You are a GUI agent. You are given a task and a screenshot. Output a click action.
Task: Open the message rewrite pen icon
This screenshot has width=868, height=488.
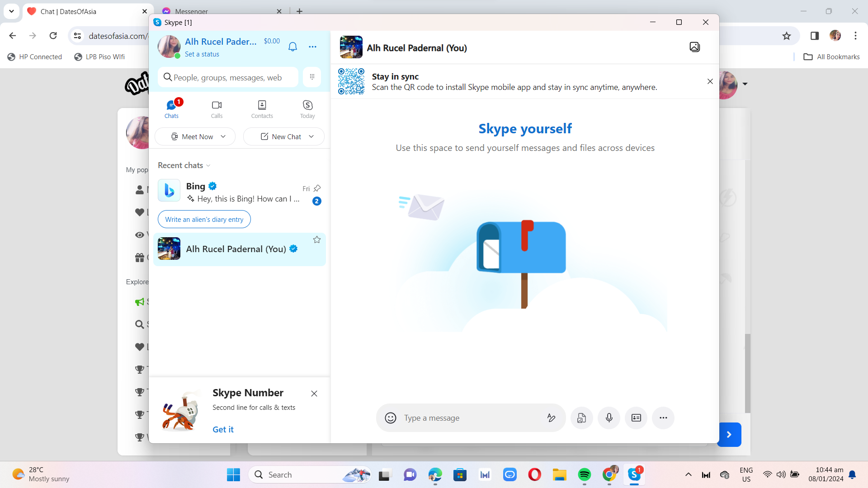(551, 418)
